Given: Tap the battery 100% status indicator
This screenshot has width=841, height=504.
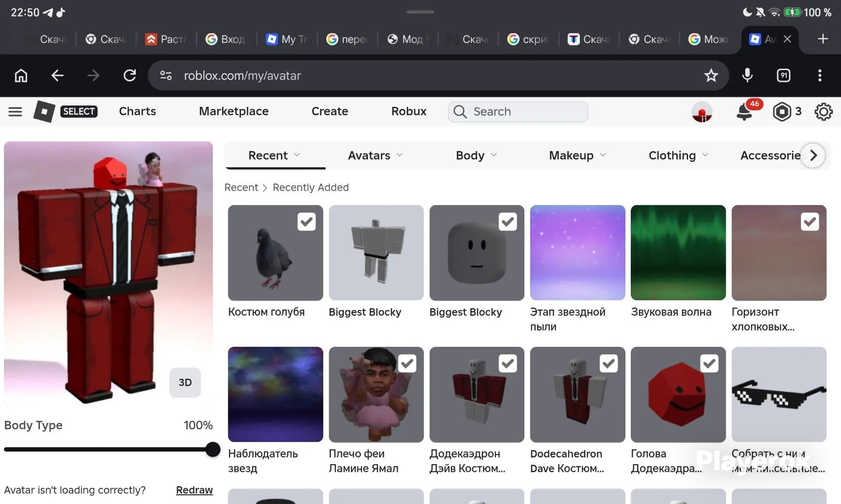Looking at the screenshot, I should click(x=808, y=12).
